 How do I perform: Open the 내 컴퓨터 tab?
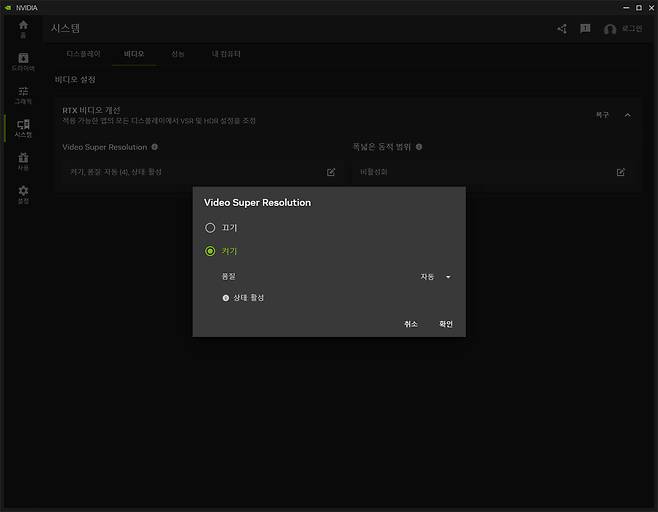pyautogui.click(x=226, y=53)
